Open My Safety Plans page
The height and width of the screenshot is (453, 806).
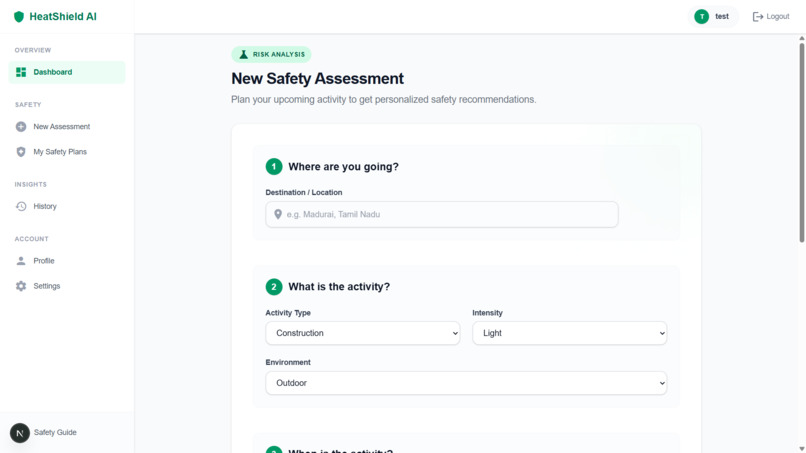pos(67,152)
